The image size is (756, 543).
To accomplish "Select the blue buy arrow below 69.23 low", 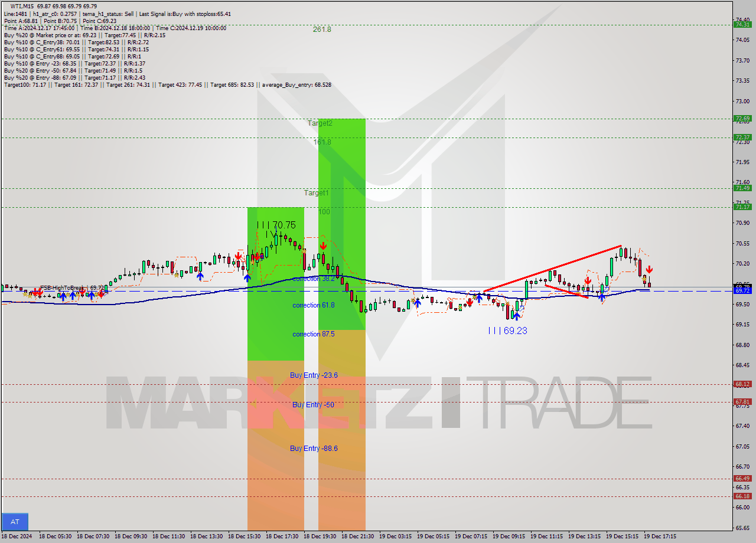I will pos(516,316).
